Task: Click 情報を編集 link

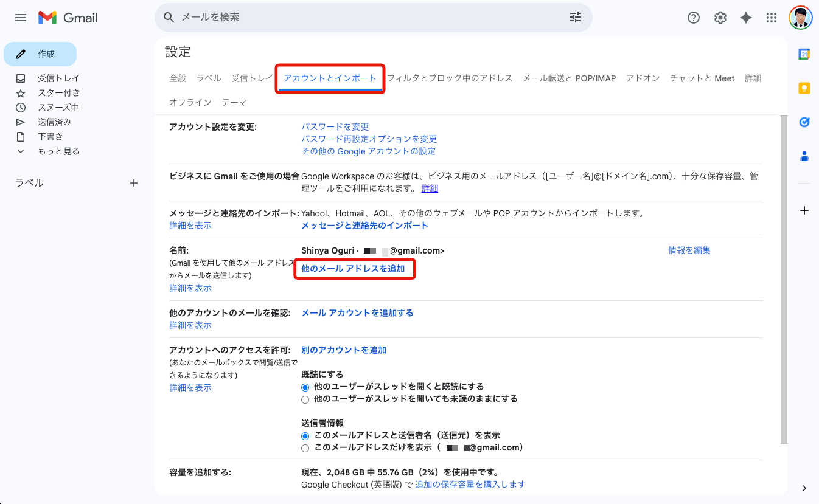Action: 689,250
